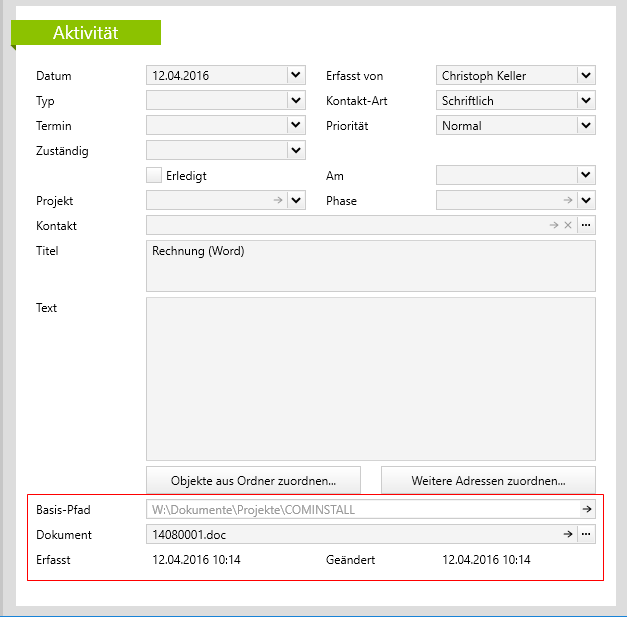Browse for a file with the Dokument ellipsis button
The height and width of the screenshot is (617, 627).
586,535
